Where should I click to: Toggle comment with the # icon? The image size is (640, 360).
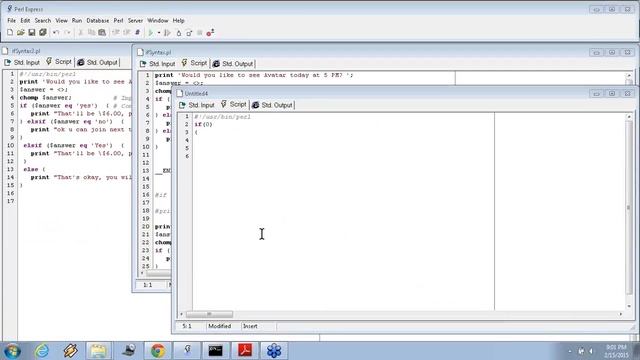[138, 32]
